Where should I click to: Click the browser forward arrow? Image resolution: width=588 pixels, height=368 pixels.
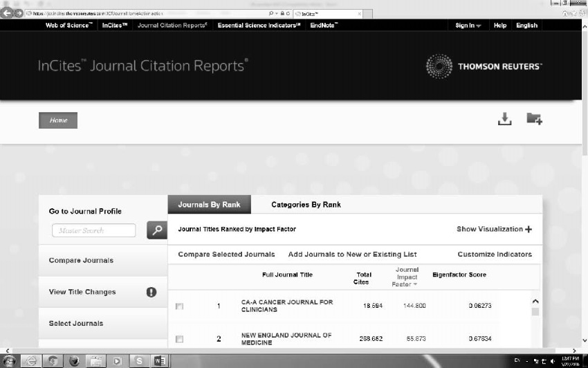(x=19, y=13)
